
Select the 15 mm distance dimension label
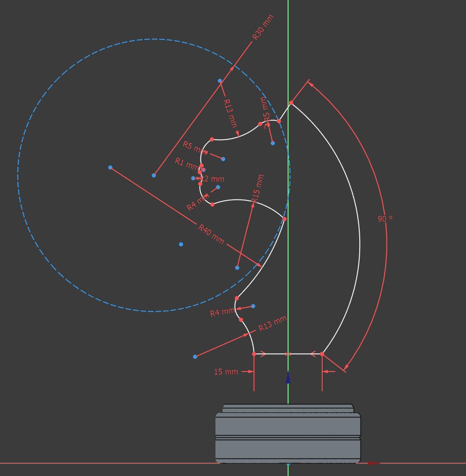pyautogui.click(x=226, y=372)
